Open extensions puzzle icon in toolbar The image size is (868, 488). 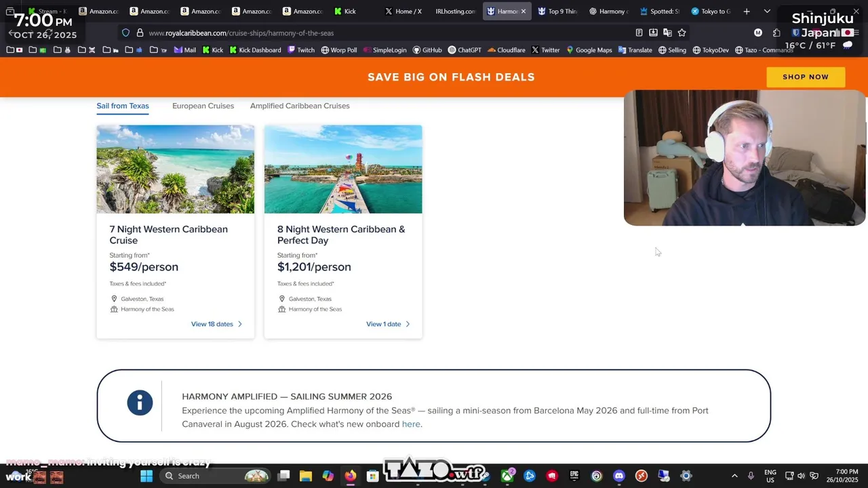[x=776, y=33]
